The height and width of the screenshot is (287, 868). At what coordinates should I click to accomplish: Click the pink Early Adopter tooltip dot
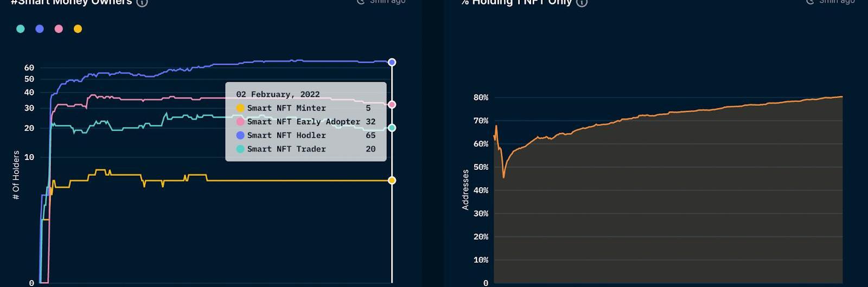tap(240, 122)
